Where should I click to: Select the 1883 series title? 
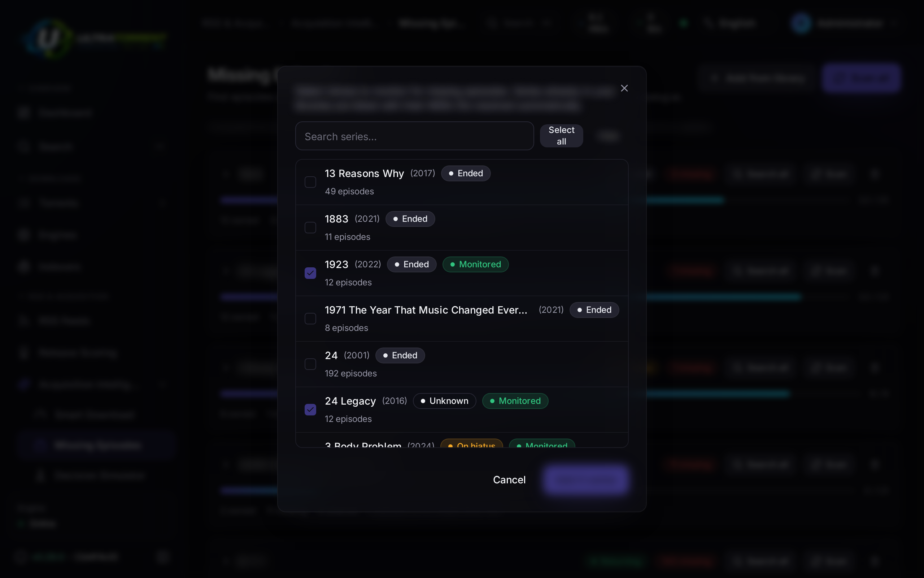336,219
